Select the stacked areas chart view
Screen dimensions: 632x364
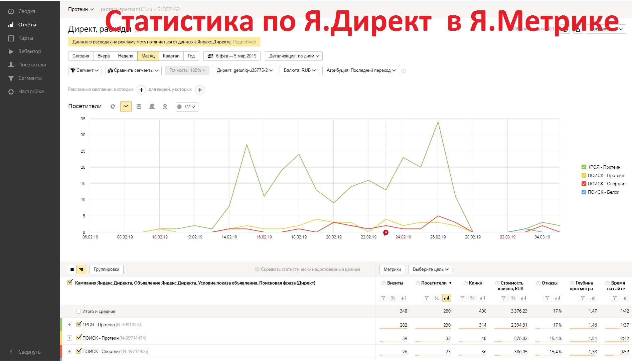click(x=139, y=107)
